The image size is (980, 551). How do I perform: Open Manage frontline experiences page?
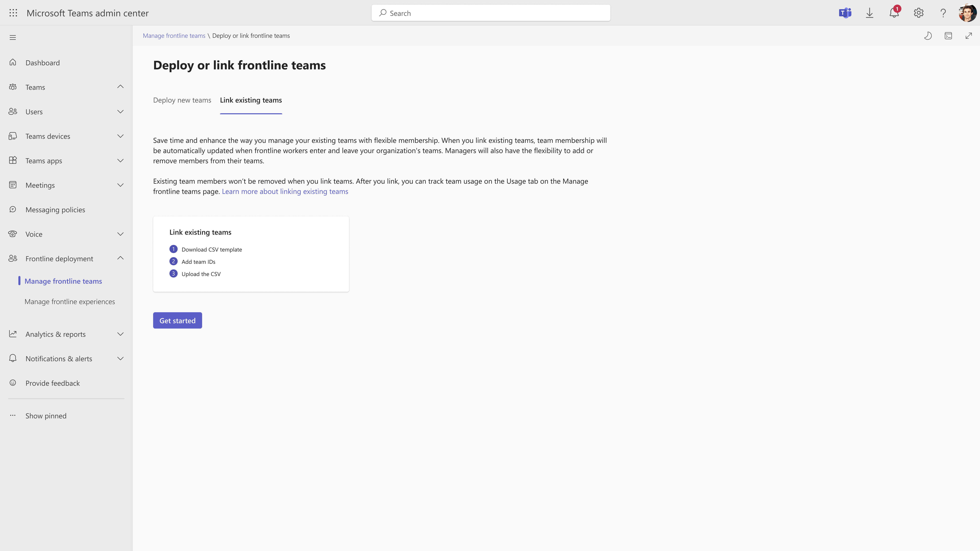pos(70,302)
